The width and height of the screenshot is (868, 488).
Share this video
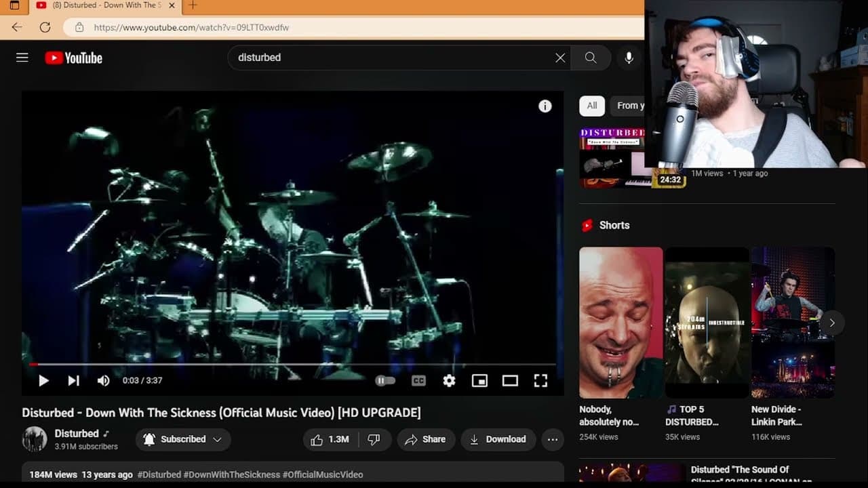click(x=426, y=439)
